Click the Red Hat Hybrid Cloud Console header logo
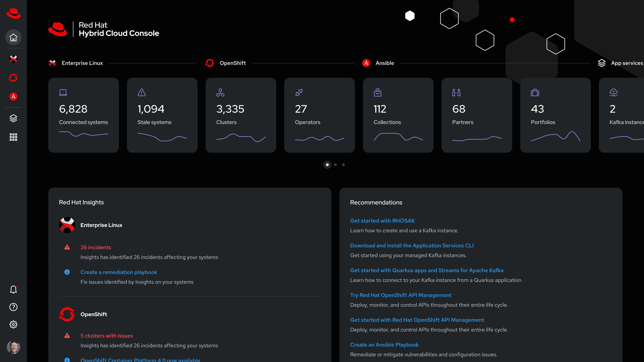 [103, 29]
